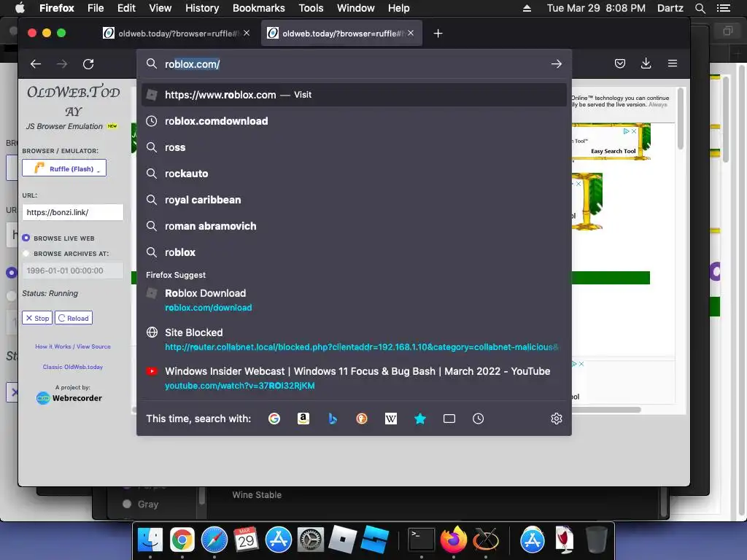Click the URL field with bonzi.link
The height and width of the screenshot is (560, 747).
pyautogui.click(x=72, y=212)
